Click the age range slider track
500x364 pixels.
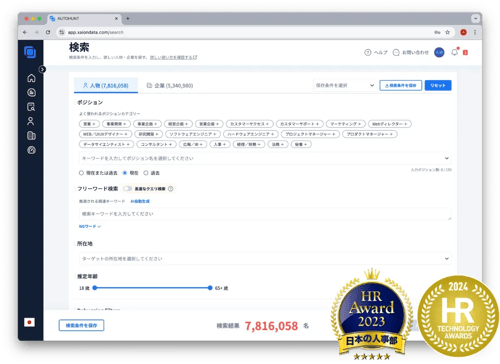(152, 288)
